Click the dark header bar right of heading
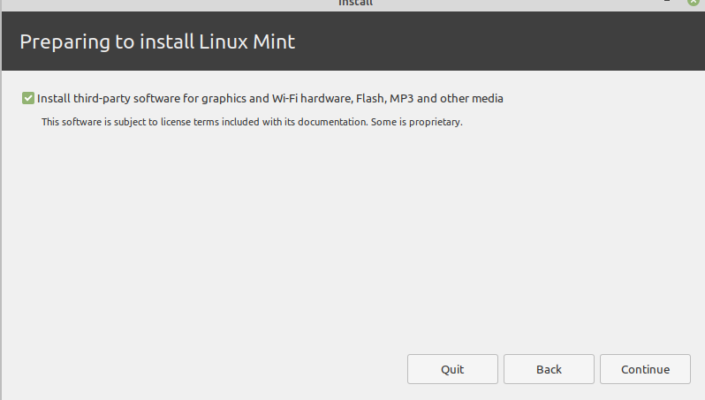Viewport: 705px width, 400px height. [500, 42]
